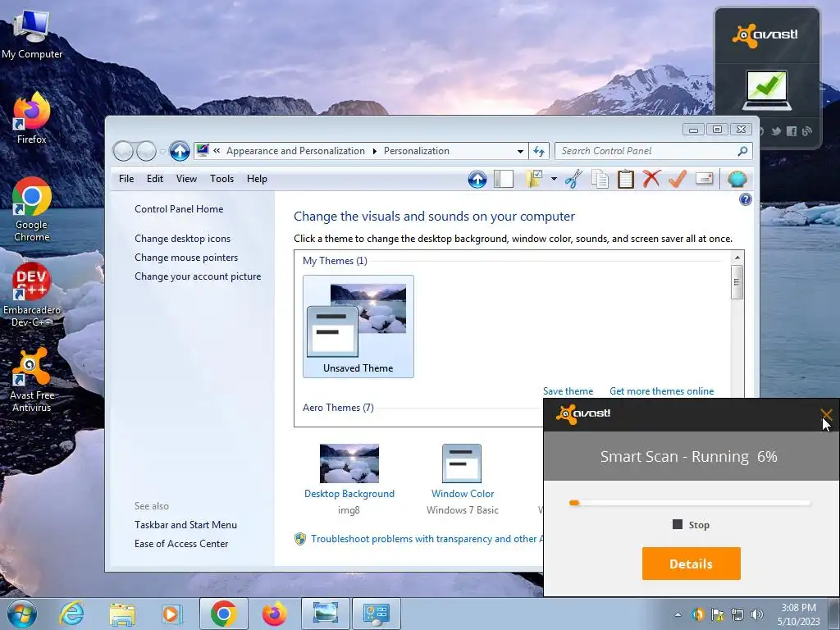Stop the Avast Smart Scan
Viewport: 840px width, 630px height.
click(691, 525)
